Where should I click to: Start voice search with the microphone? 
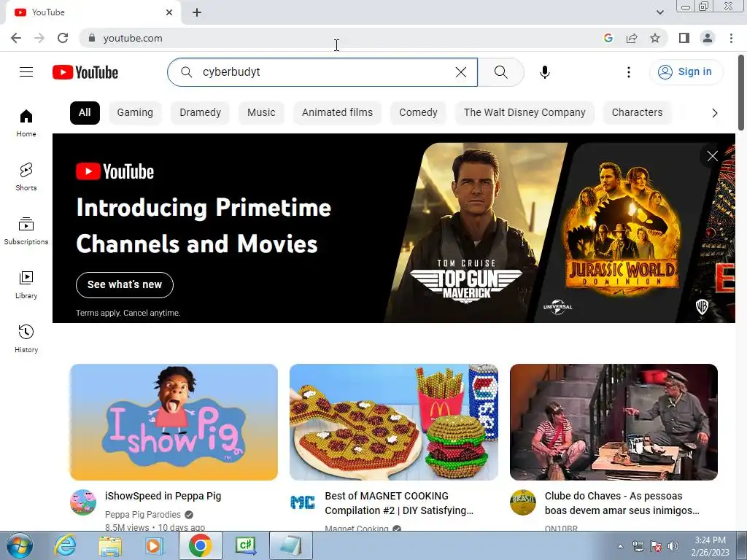544,72
